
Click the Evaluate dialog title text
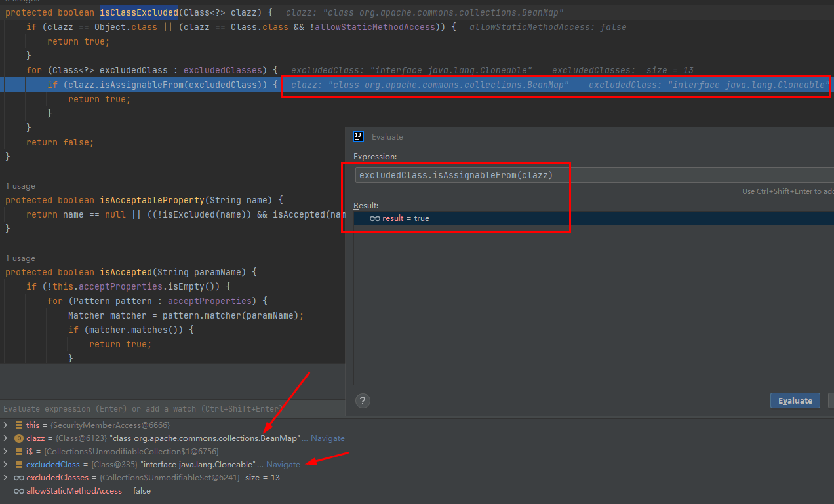point(387,136)
